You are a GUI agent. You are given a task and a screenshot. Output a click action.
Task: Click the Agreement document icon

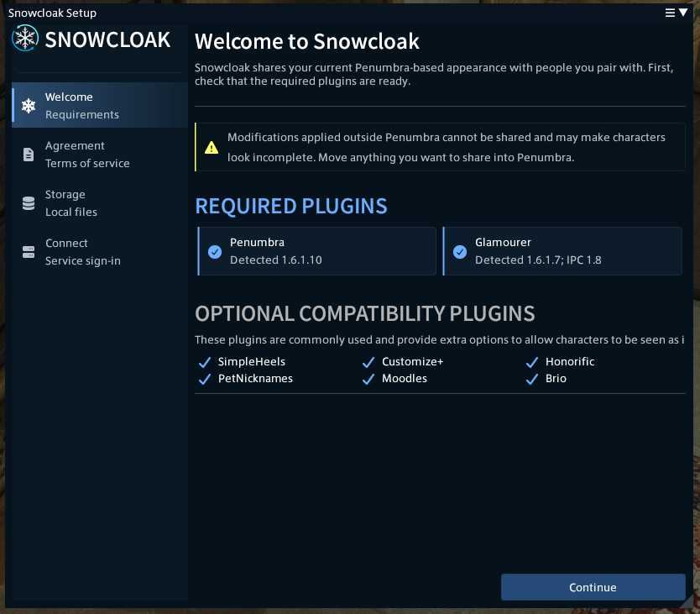click(x=29, y=155)
